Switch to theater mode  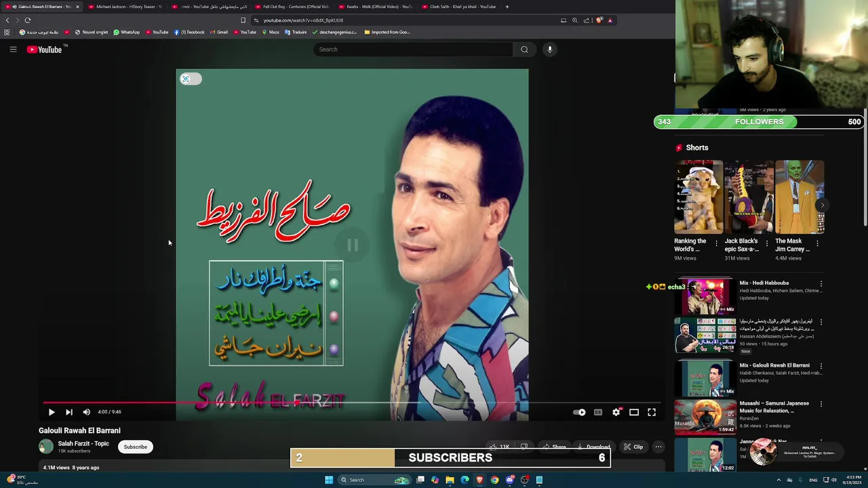click(634, 412)
